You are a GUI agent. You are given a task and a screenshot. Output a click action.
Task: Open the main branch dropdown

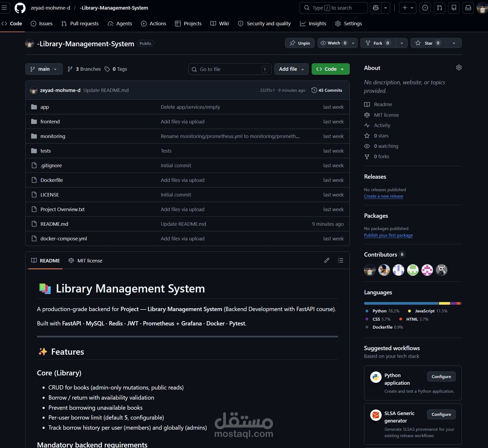point(44,69)
